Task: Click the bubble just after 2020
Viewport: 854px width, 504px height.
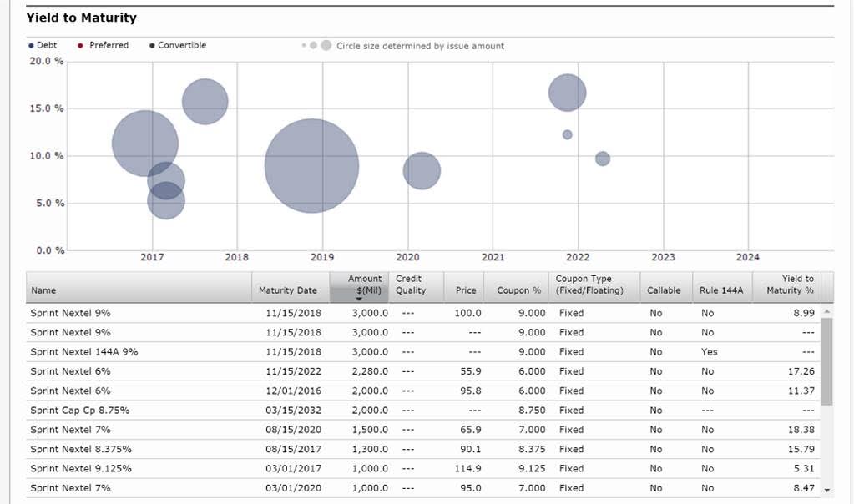Action: click(422, 170)
